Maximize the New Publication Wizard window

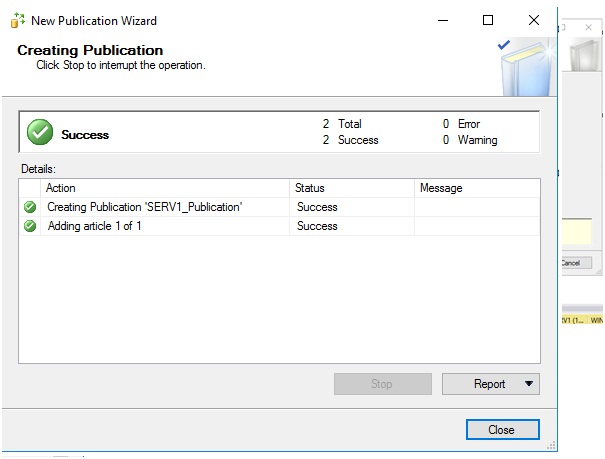pyautogui.click(x=488, y=20)
